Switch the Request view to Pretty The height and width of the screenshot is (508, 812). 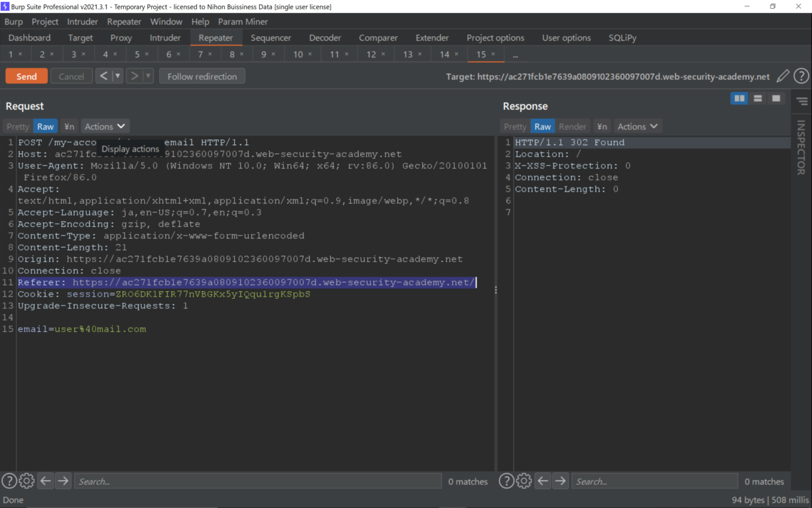point(17,126)
